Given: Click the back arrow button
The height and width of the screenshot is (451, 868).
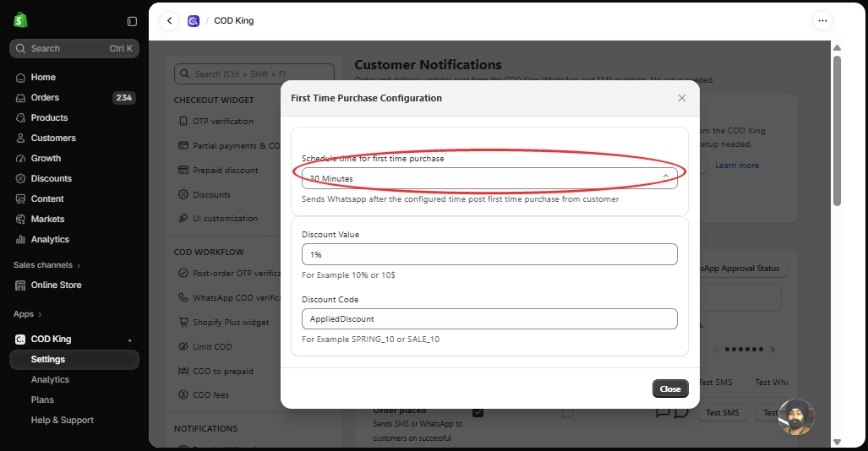Looking at the screenshot, I should pos(169,21).
